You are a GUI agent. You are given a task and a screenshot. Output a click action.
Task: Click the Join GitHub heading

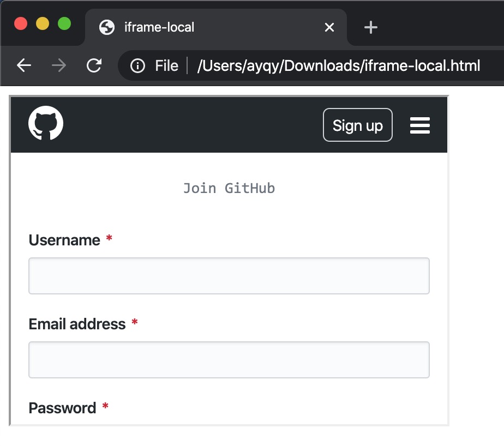(x=229, y=189)
